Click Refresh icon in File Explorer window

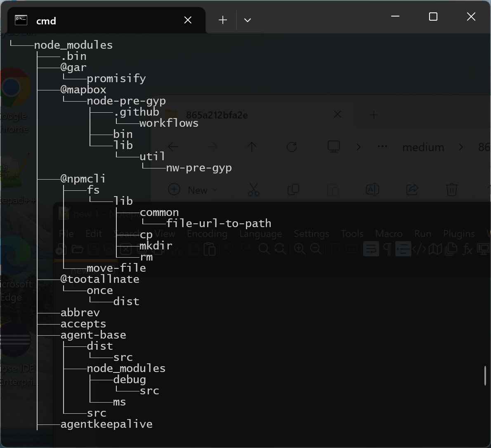point(292,147)
